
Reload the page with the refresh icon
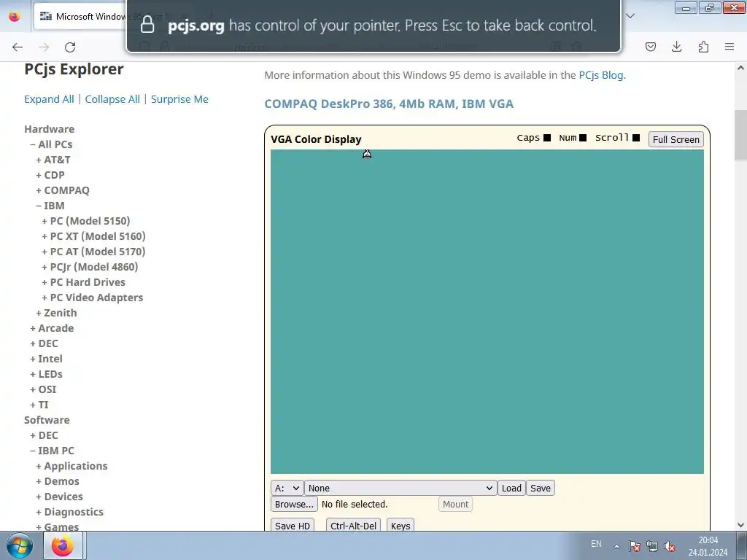click(70, 47)
